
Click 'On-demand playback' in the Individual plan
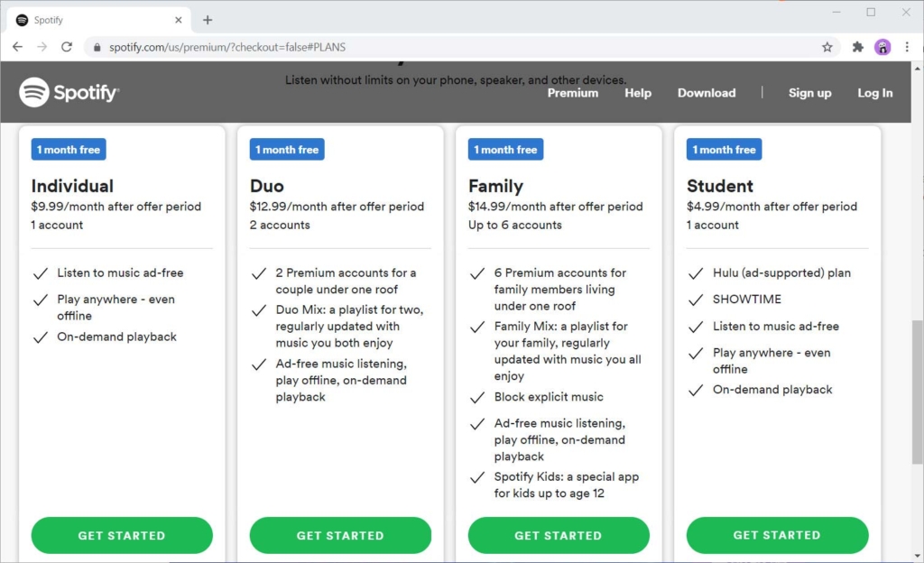click(116, 337)
